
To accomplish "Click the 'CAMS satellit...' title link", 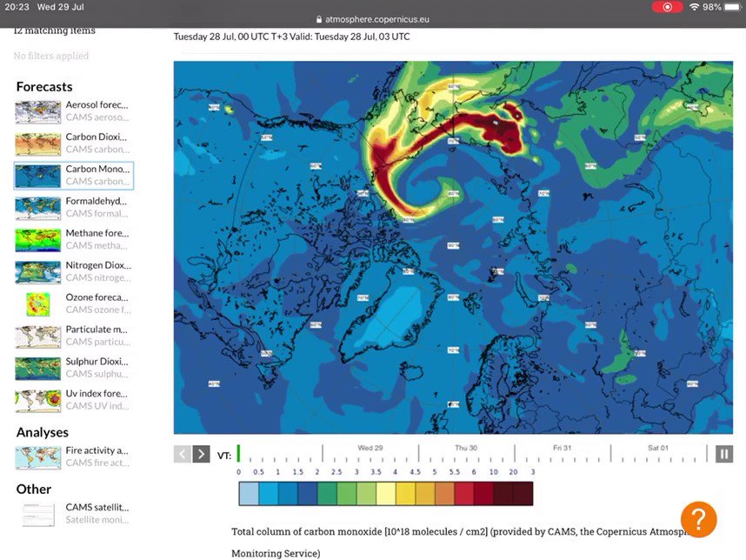I will (97, 507).
